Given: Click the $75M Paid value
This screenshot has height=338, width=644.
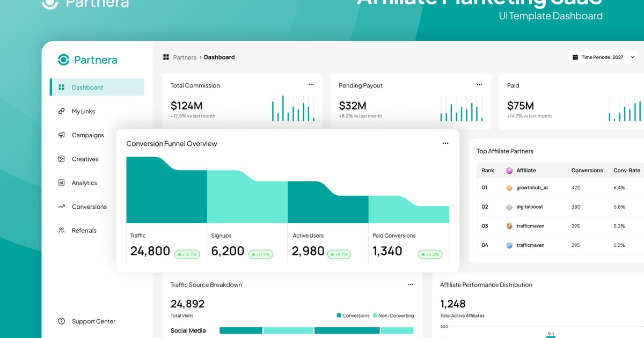Looking at the screenshot, I should (x=521, y=106).
